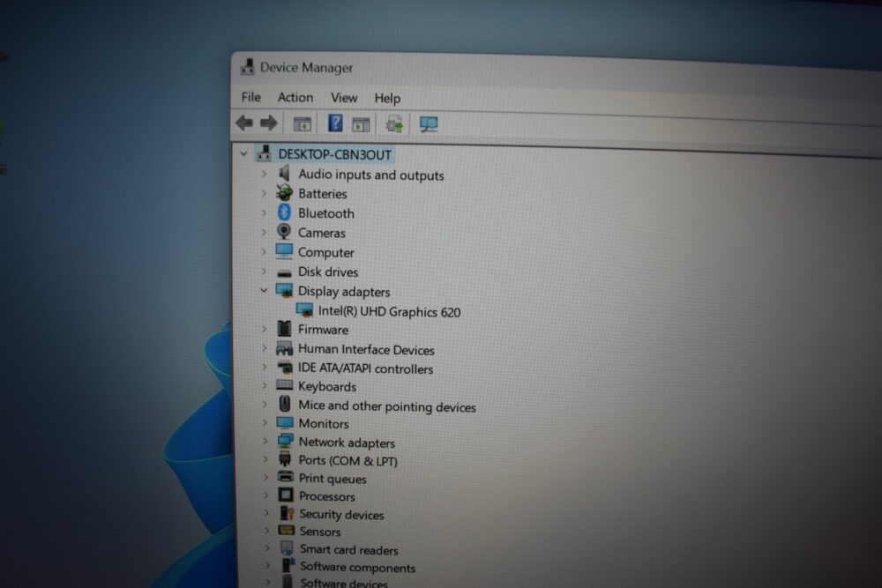This screenshot has height=588, width=882.
Task: Open the File menu
Action: point(250,97)
